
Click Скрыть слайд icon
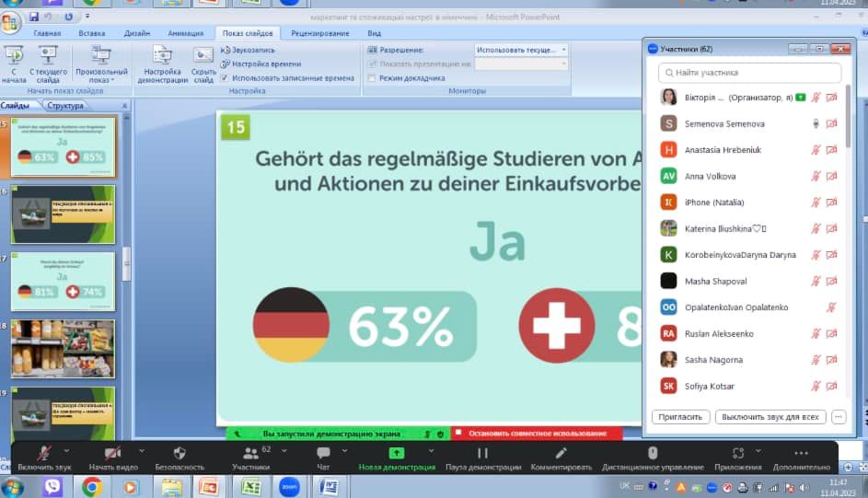tap(203, 64)
